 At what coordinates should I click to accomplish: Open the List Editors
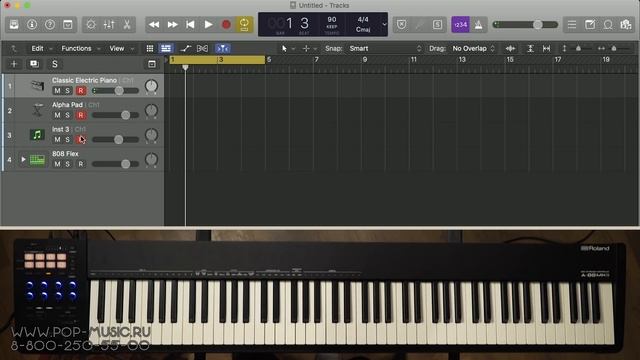(x=572, y=24)
